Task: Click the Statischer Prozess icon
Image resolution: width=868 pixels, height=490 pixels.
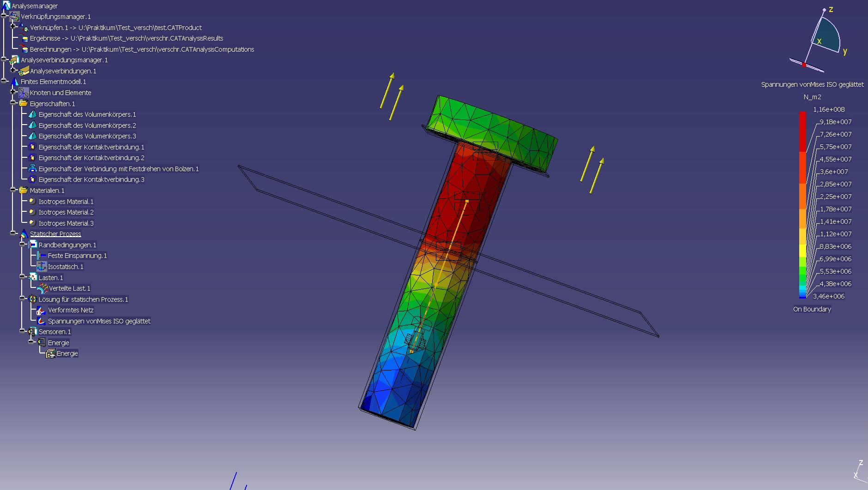Action: (24, 234)
